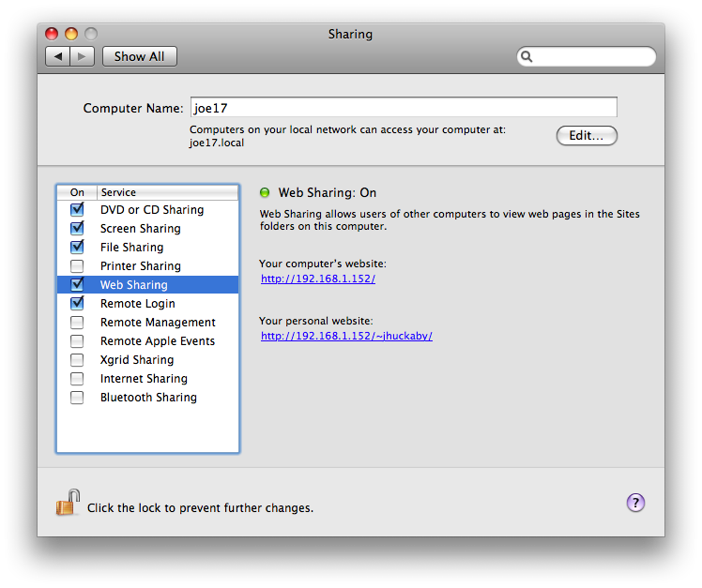This screenshot has width=702, height=588.
Task: Uncheck the DVD or CD Sharing checkbox
Action: coord(77,210)
